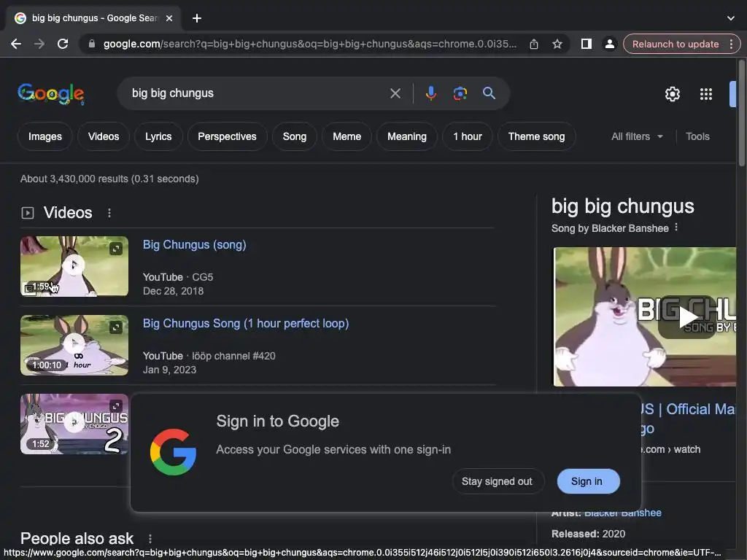Image resolution: width=747 pixels, height=560 pixels.
Task: Click the Relaunch to update button
Action: point(676,44)
